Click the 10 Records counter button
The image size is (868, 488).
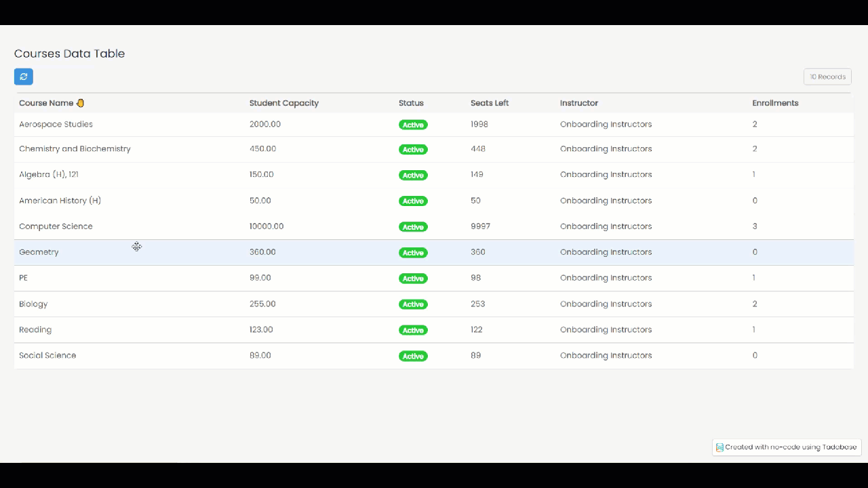(x=827, y=77)
